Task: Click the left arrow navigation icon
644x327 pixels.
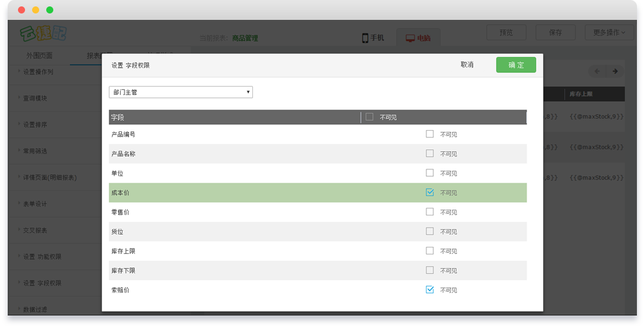Action: pos(597,71)
